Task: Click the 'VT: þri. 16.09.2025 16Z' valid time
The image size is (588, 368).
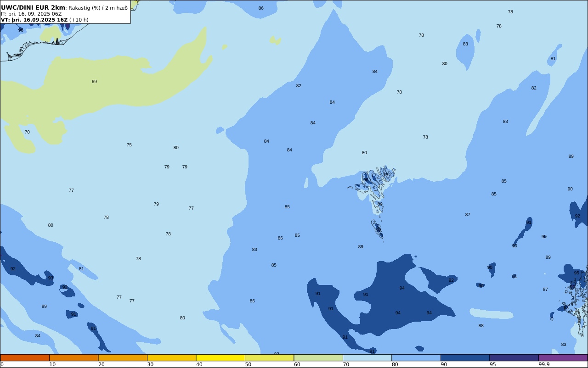Action: click(x=34, y=20)
